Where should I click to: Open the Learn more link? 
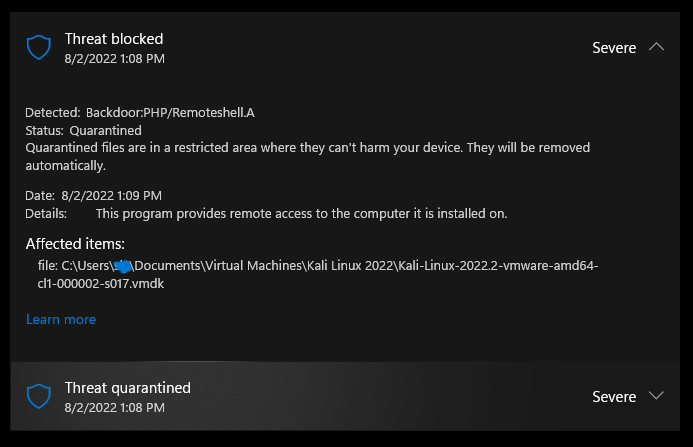(x=61, y=319)
